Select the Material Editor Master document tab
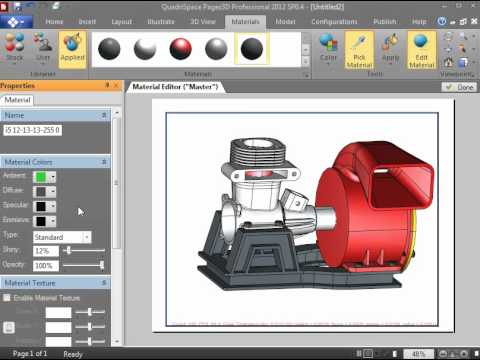This screenshot has height=360, width=480. (x=175, y=87)
